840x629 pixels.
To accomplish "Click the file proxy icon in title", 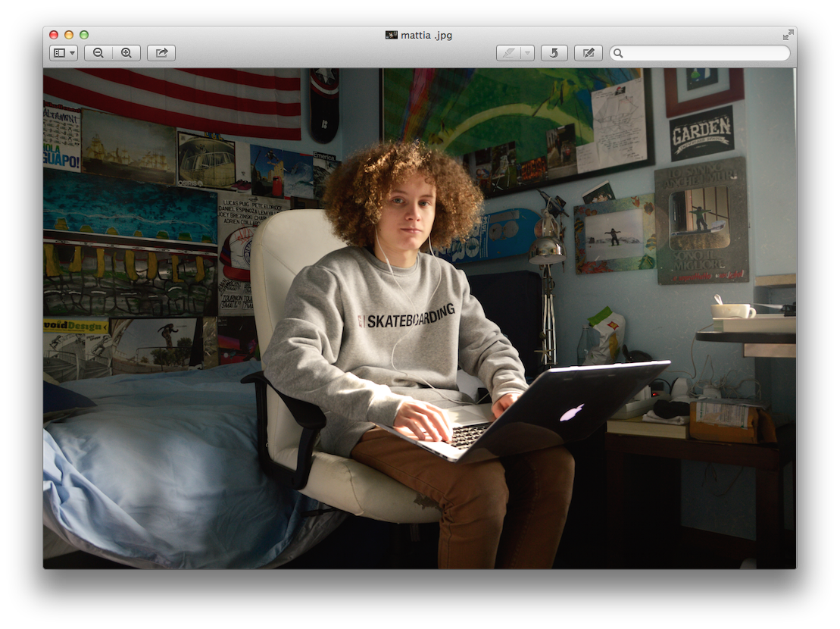I will pos(392,35).
